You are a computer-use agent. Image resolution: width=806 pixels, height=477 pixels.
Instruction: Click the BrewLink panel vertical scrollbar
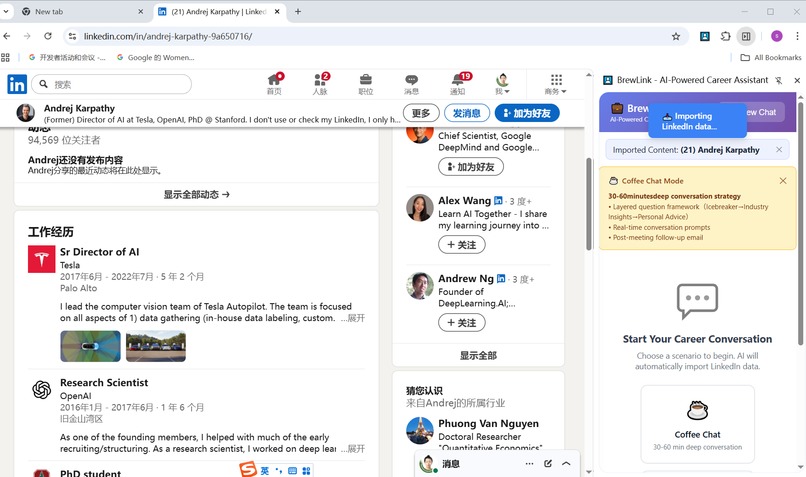800,224
